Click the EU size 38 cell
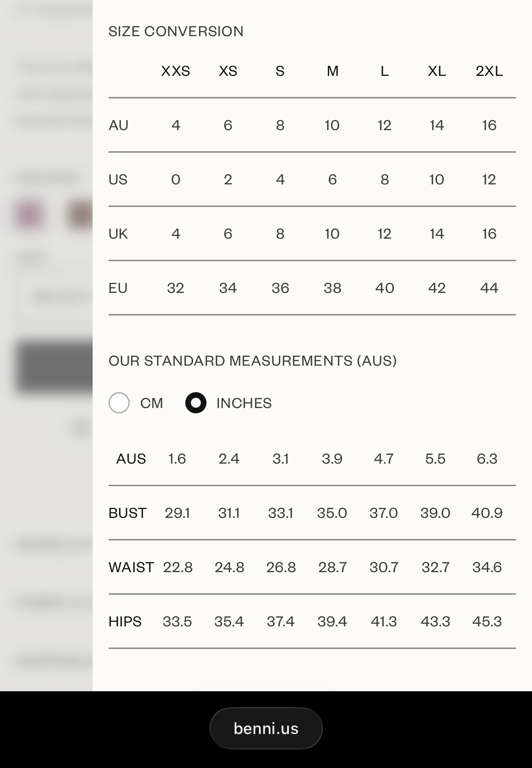The image size is (532, 768). pyautogui.click(x=333, y=288)
